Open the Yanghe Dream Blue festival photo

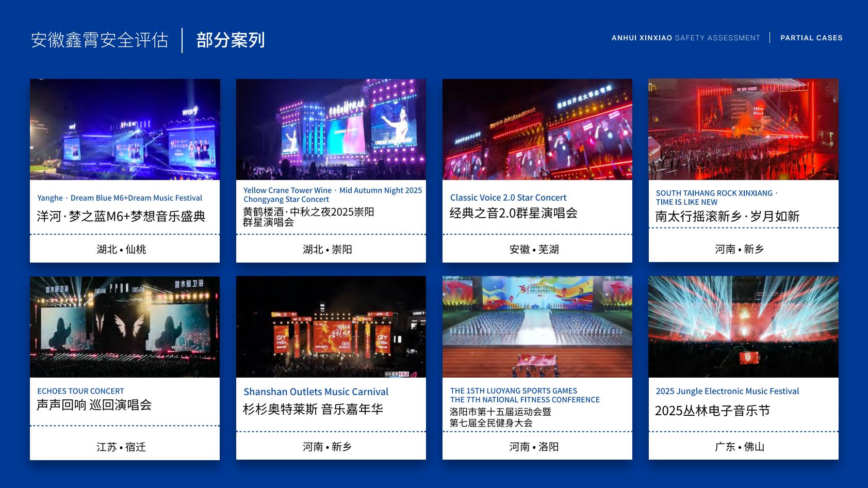(x=125, y=129)
